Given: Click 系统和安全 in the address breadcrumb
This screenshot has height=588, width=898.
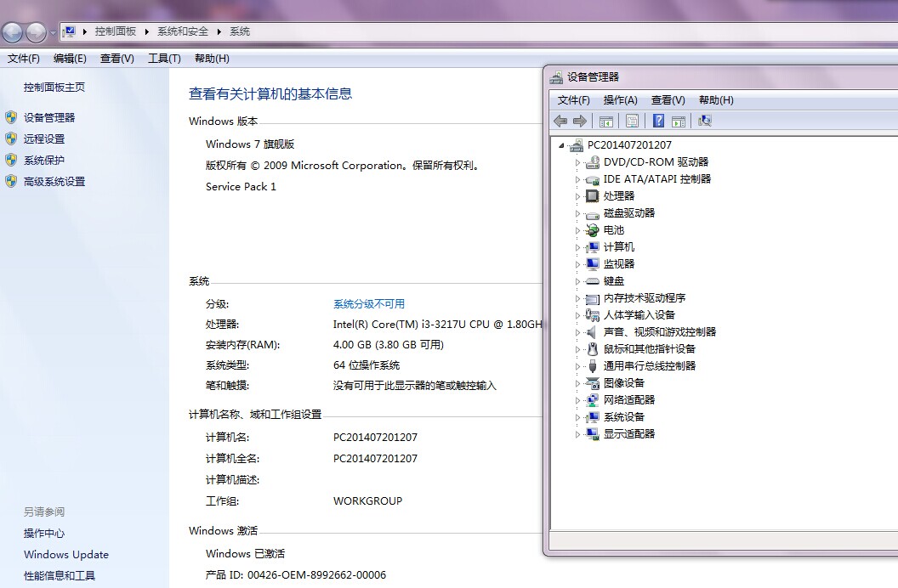Looking at the screenshot, I should point(183,31).
